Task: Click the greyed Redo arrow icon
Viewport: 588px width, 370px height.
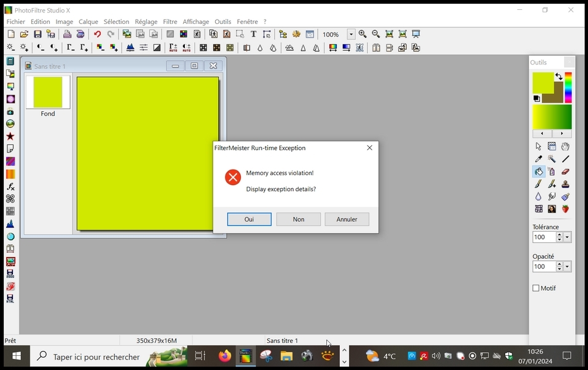Action: 111,34
